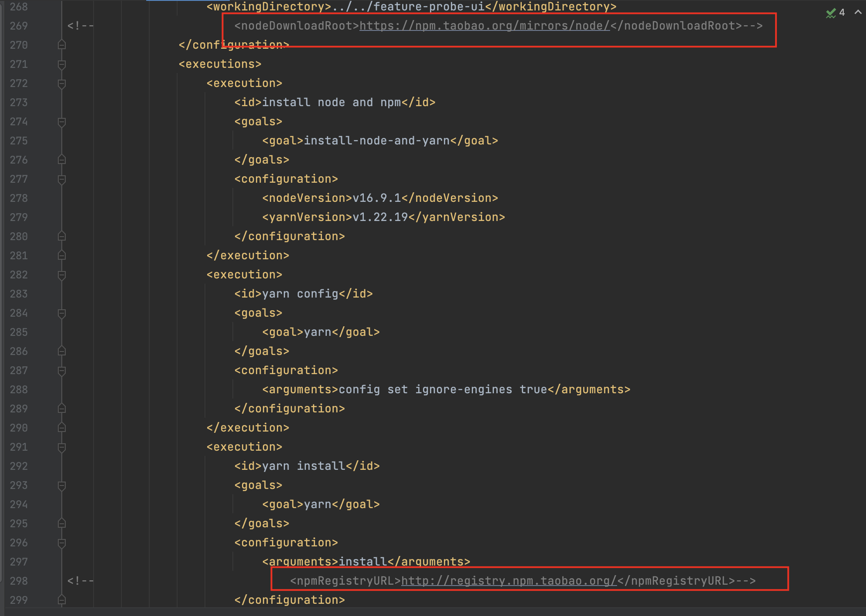Fold the configuration block on line 277

click(x=62, y=179)
